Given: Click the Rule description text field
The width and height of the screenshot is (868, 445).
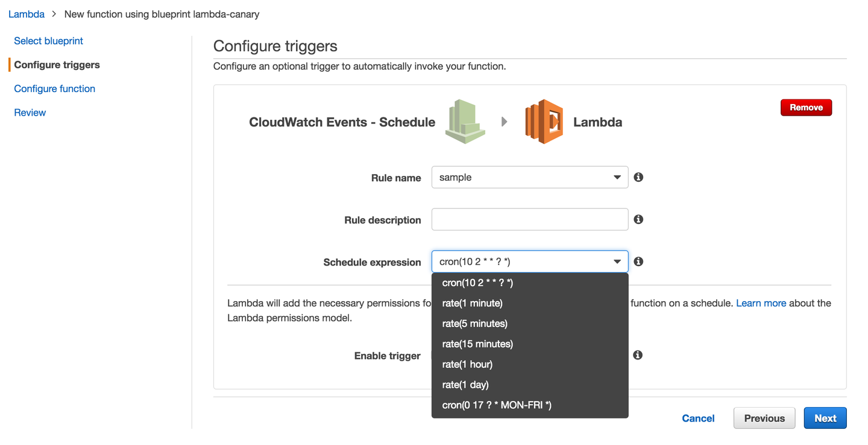Looking at the screenshot, I should (530, 220).
